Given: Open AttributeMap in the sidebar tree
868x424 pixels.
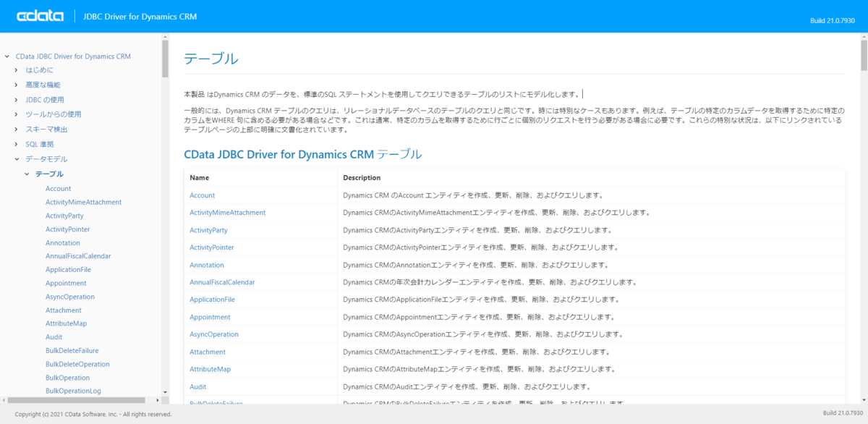Looking at the screenshot, I should [x=66, y=323].
